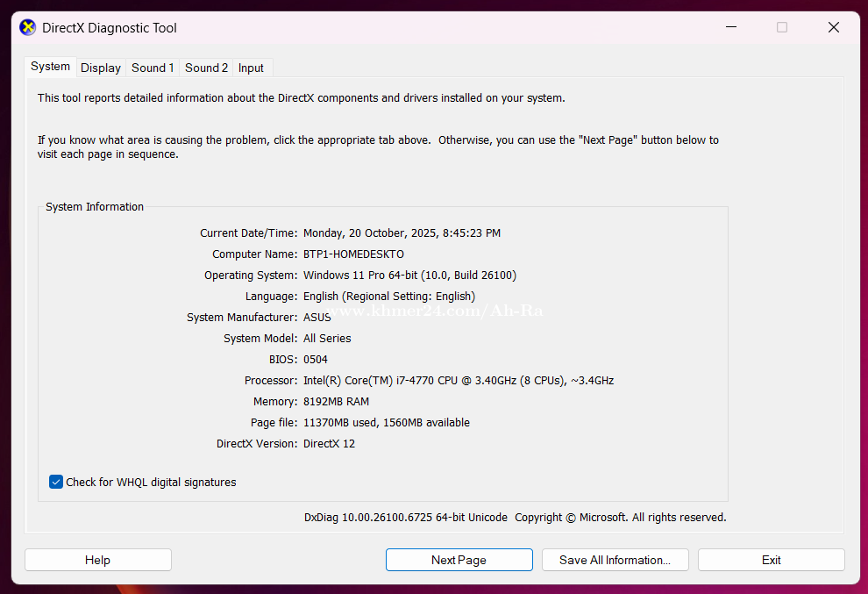Click Save All Information button
Screen dimensions: 868x594
(615, 560)
